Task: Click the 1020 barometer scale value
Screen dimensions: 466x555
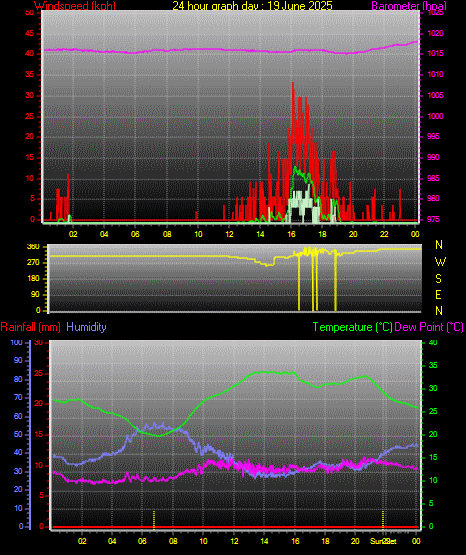Action: [435, 33]
